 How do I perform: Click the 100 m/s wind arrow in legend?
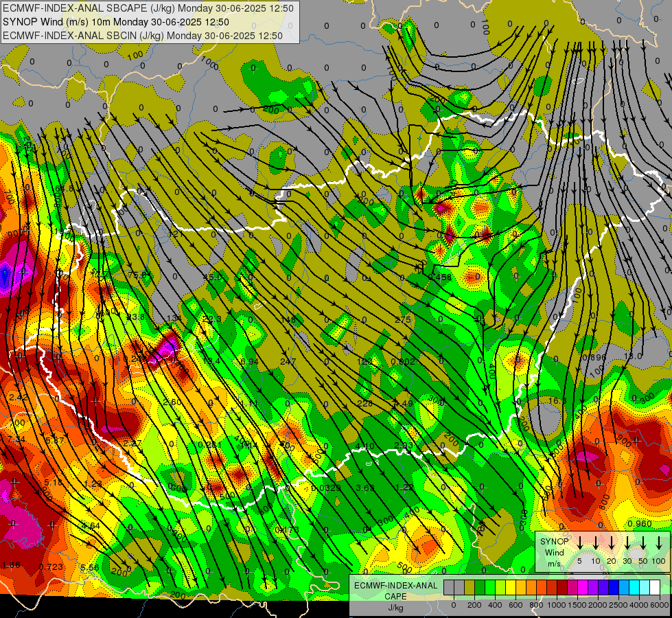(659, 542)
